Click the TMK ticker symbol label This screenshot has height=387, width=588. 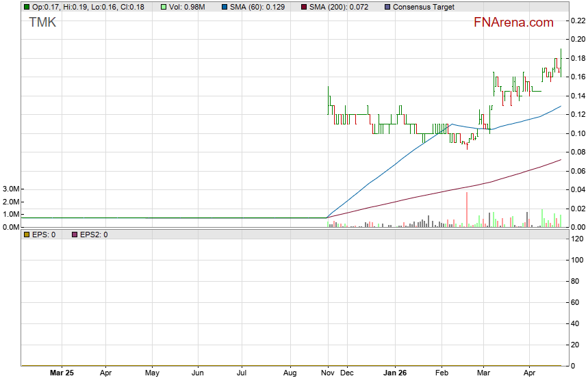[42, 23]
